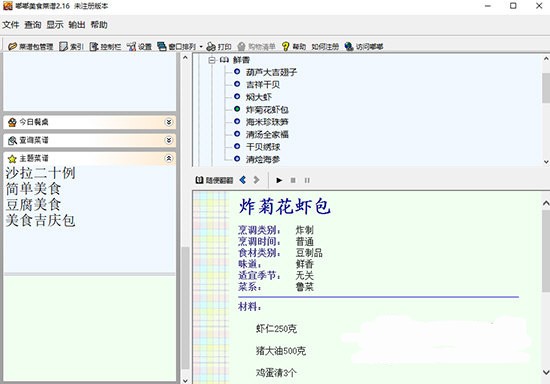The height and width of the screenshot is (384, 550).
Task: Click the 索引 index toolbar icon
Action: (x=63, y=46)
